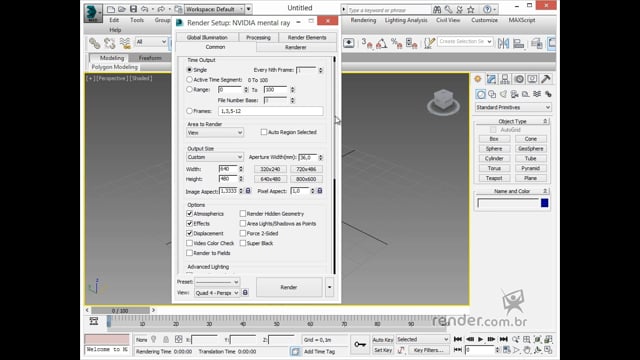This screenshot has width=640, height=360.
Task: Enable the Video Color Check checkbox
Action: 189,243
